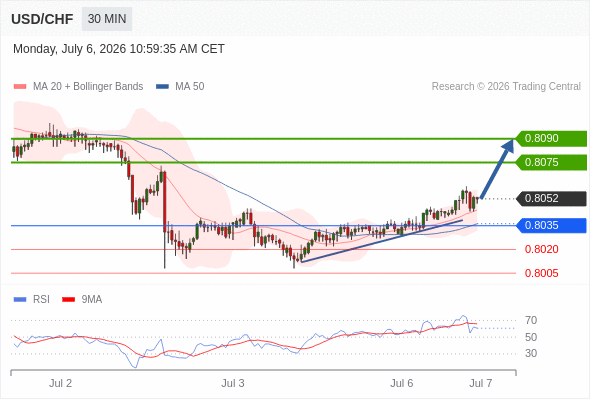Click the Jul 2 date axis label
Screen dimensions: 590x400
(60, 383)
